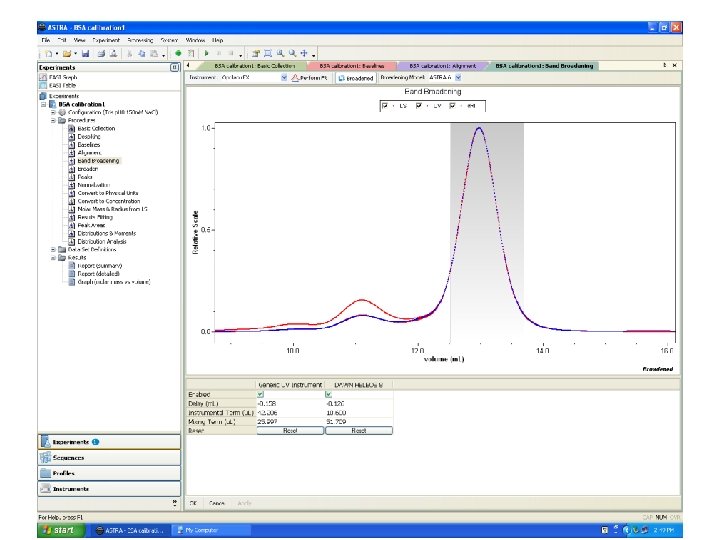The image size is (720, 540).
Task: Switch to the Alignment tab
Action: [x=443, y=66]
